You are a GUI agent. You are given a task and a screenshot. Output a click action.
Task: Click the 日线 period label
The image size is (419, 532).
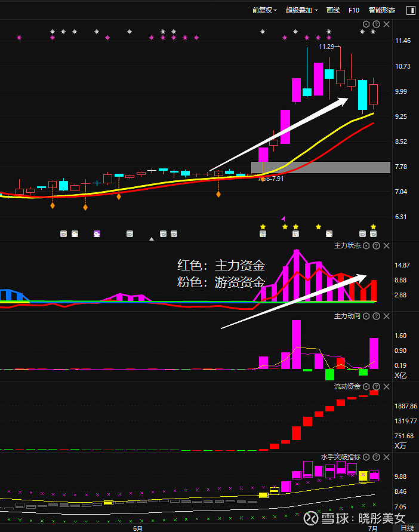408,528
